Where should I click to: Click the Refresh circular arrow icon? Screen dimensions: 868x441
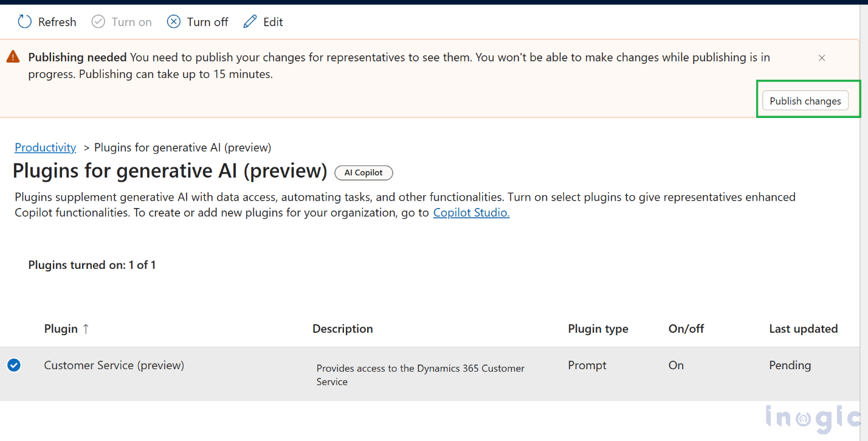24,22
